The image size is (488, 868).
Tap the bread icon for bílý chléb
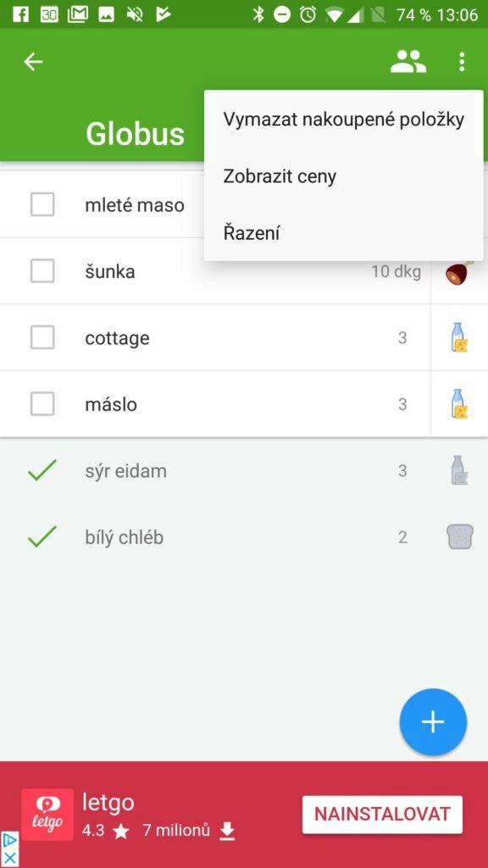[460, 537]
